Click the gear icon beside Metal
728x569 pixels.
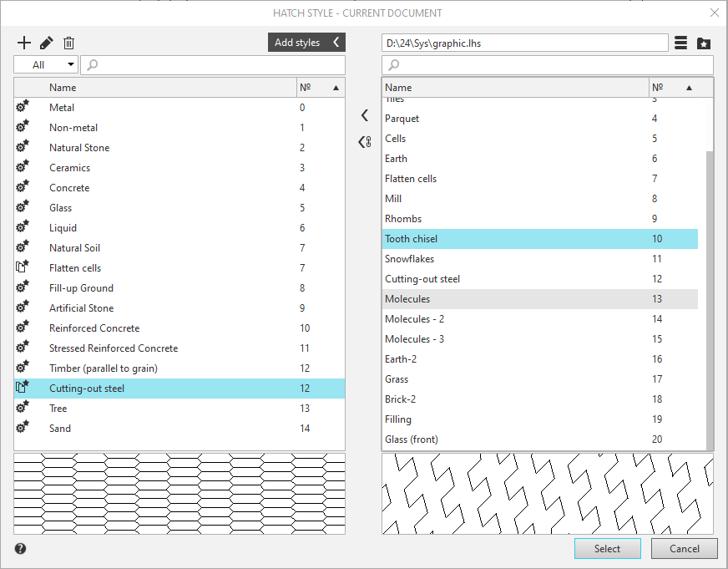pyautogui.click(x=23, y=107)
